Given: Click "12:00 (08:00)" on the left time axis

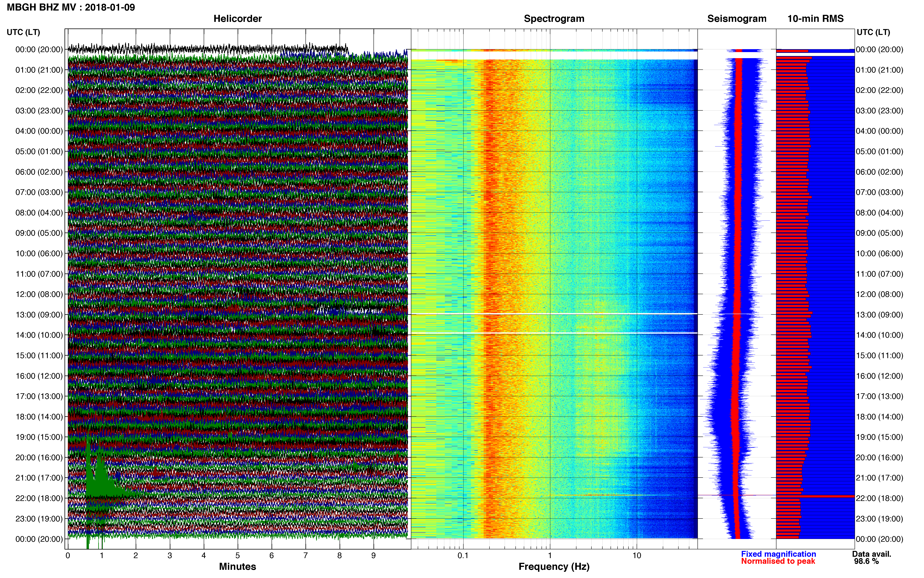Looking at the screenshot, I should pyautogui.click(x=39, y=294).
